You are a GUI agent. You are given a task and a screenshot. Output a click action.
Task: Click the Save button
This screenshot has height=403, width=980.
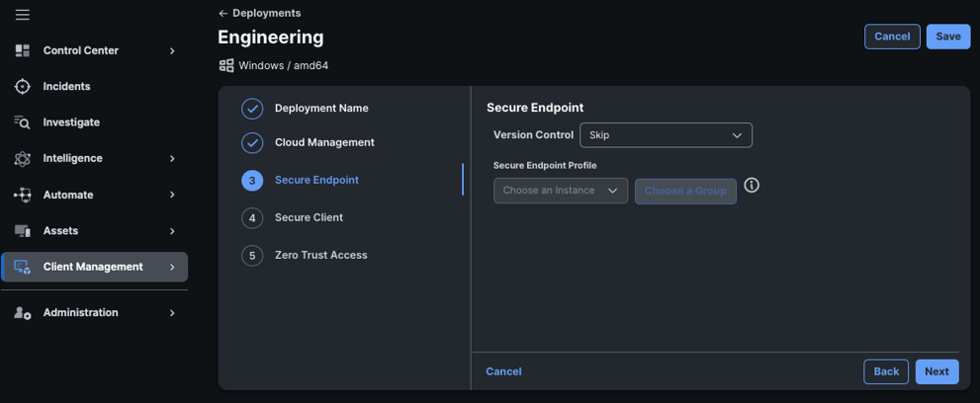(948, 37)
